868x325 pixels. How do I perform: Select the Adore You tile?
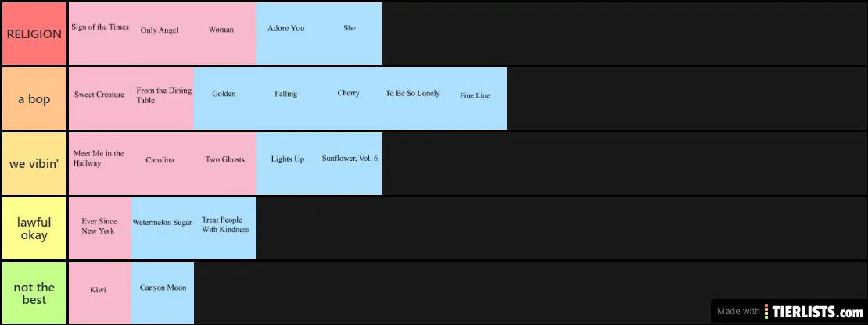pos(287,34)
